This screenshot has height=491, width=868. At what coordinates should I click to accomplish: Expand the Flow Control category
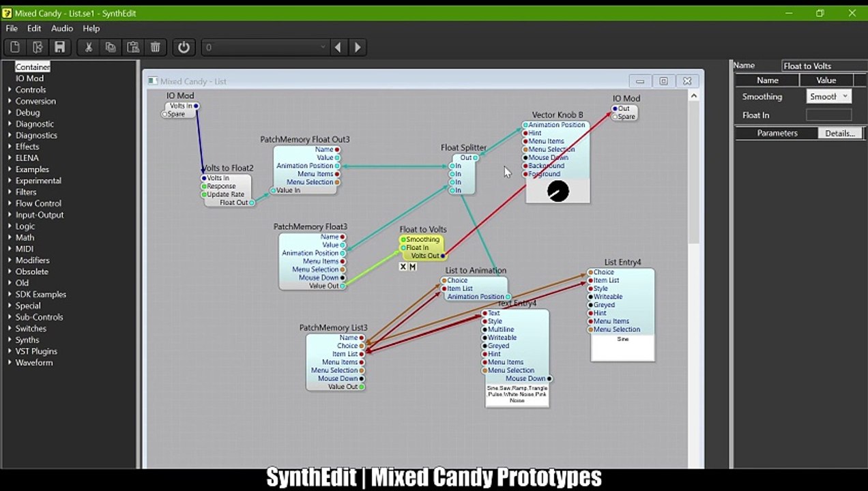pos(10,203)
